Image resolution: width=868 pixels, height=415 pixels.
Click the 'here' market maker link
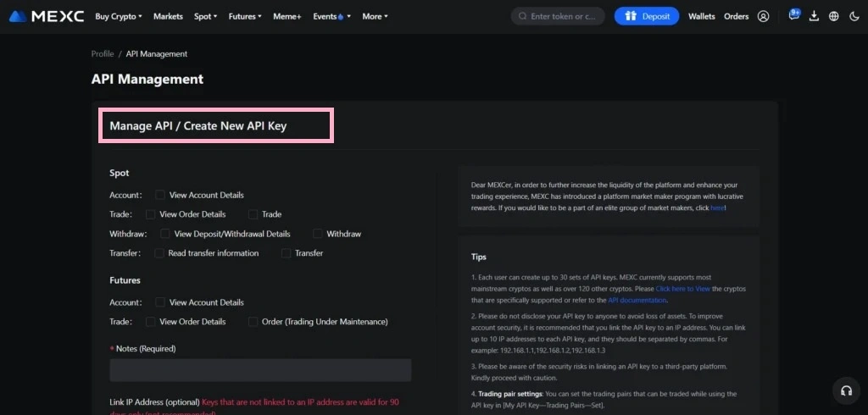717,208
